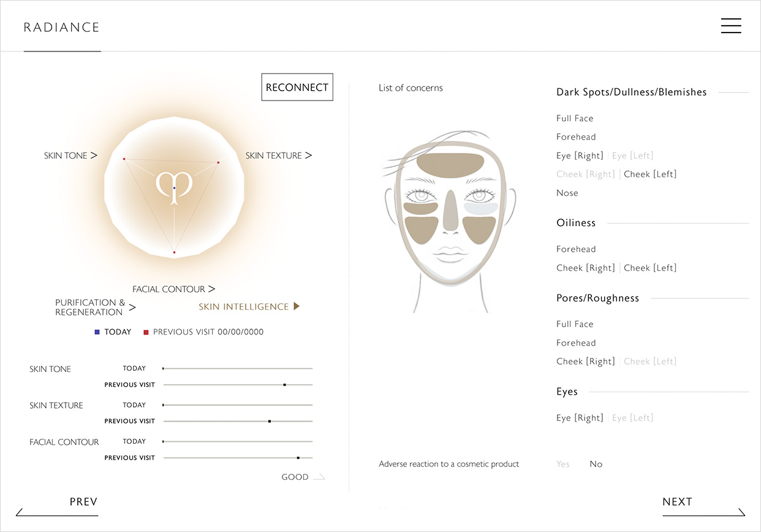Toggle Cheek [Left] under Oiliness
The height and width of the screenshot is (532, 761).
click(650, 268)
